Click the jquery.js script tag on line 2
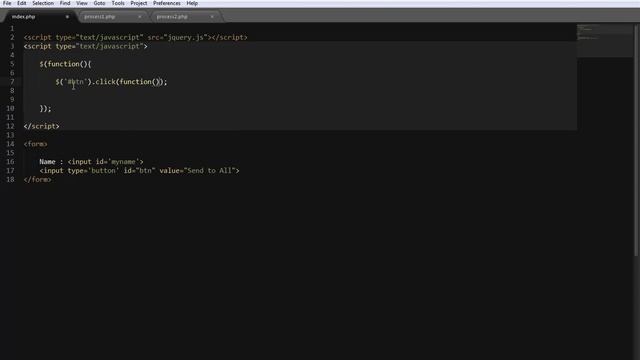This screenshot has height=360, width=640. (x=136, y=37)
